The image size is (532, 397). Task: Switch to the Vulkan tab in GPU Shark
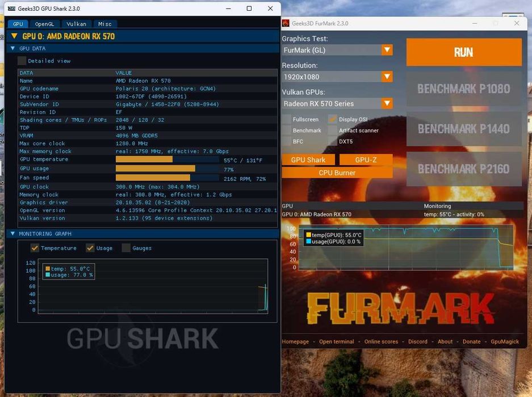(76, 24)
